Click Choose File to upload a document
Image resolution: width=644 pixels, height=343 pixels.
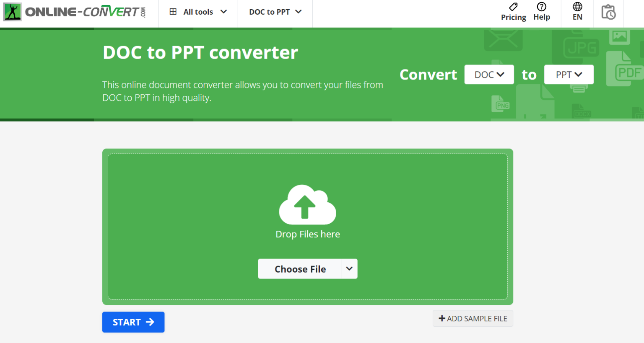(300, 268)
